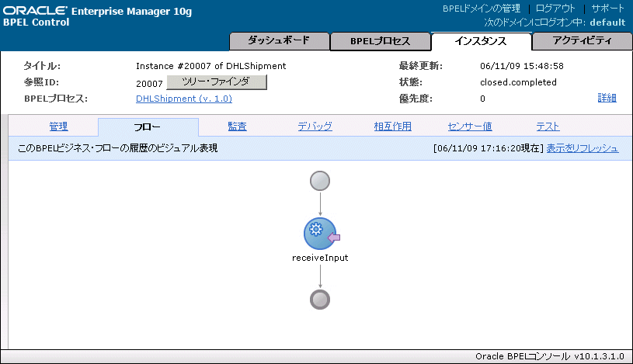Open BPELドメインの管理 link
The height and width of the screenshot is (364, 633).
coord(482,9)
